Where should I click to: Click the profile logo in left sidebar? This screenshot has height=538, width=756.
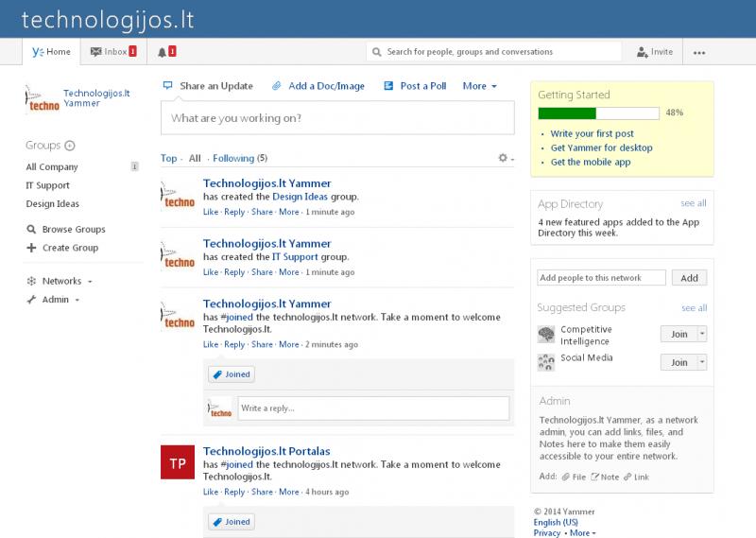point(43,99)
